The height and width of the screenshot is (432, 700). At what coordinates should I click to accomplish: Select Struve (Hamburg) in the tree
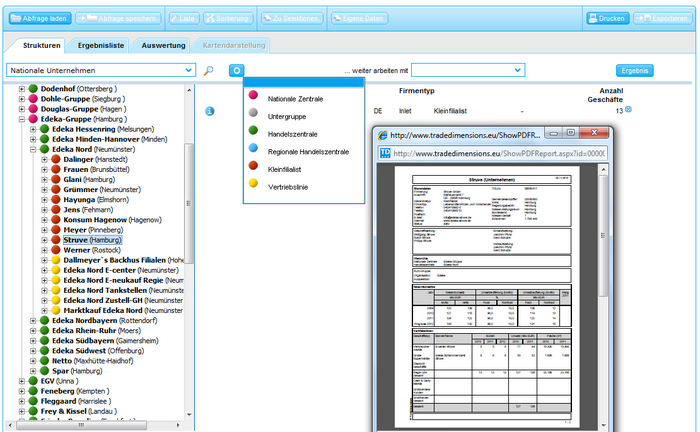pos(92,240)
